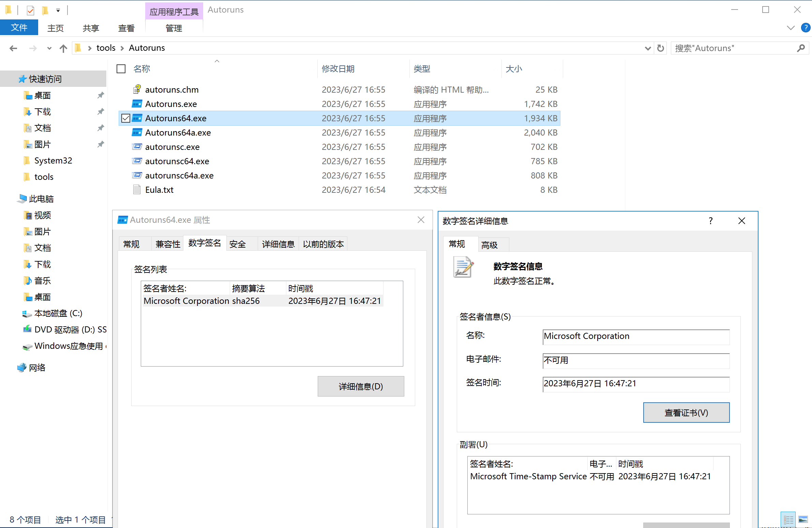812x528 pixels.
Task: Open 此电脑 in navigation pane
Action: pos(41,199)
